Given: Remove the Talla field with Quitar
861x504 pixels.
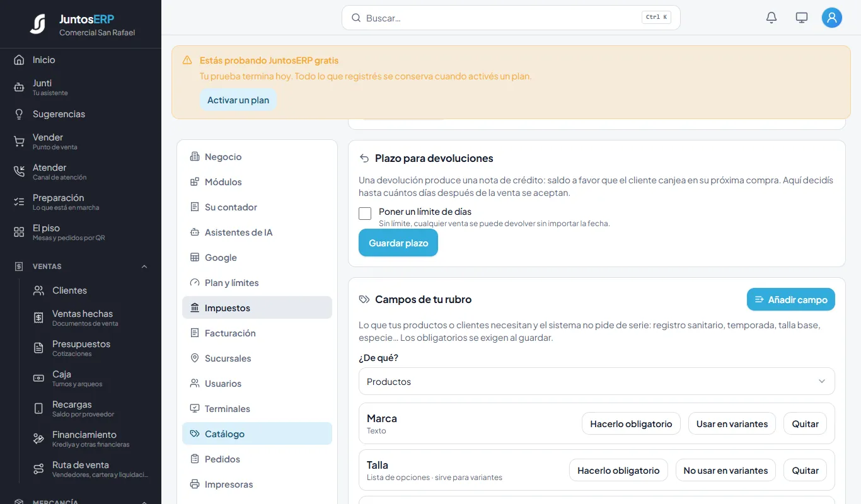Looking at the screenshot, I should pos(805,471).
